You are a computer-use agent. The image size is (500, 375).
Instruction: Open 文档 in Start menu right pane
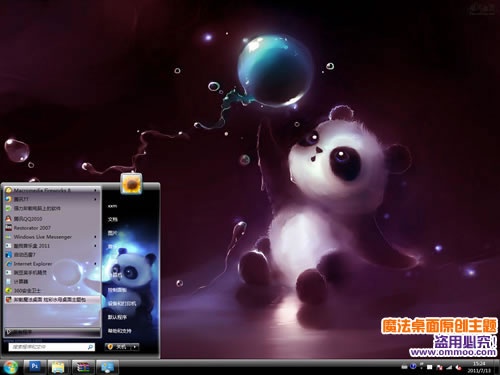point(112,219)
